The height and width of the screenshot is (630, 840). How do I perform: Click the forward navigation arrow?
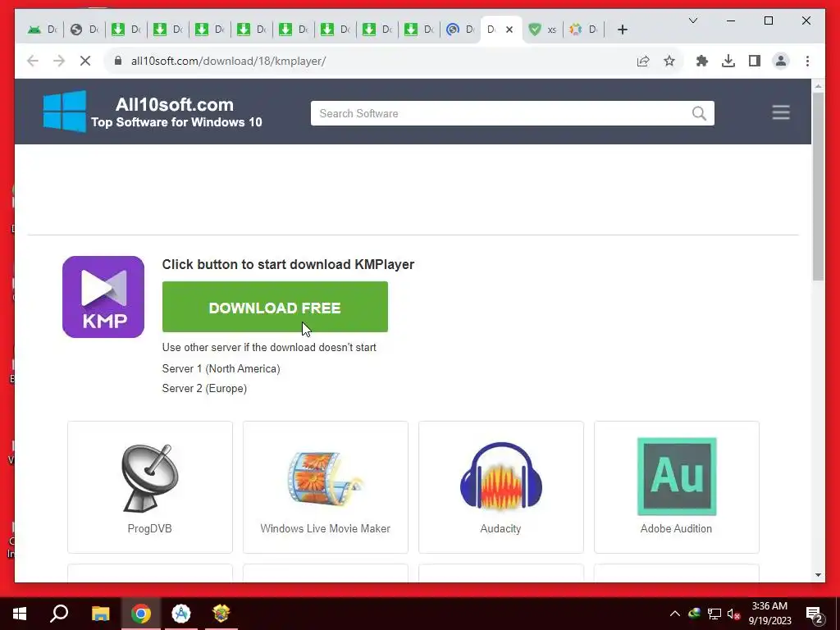click(x=59, y=61)
